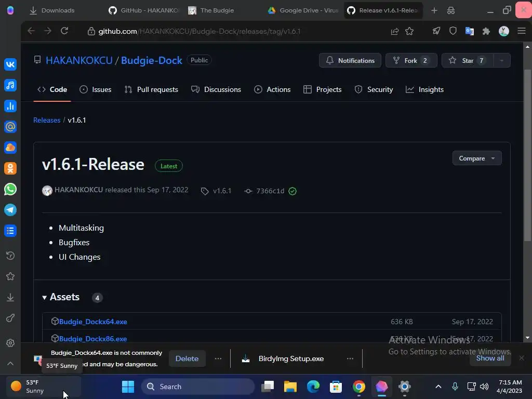Image resolution: width=532 pixels, height=399 pixels.
Task: Open the profile avatar menu
Action: [x=504, y=31]
